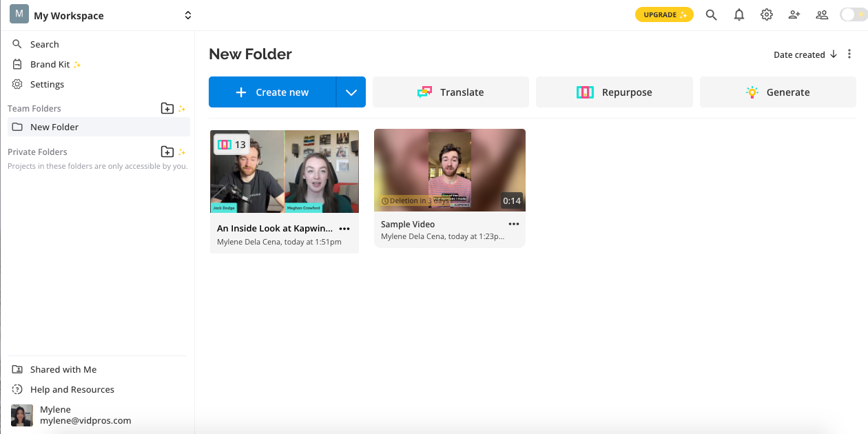Click the 0:14 duration badge
This screenshot has width=868, height=434.
pos(512,201)
